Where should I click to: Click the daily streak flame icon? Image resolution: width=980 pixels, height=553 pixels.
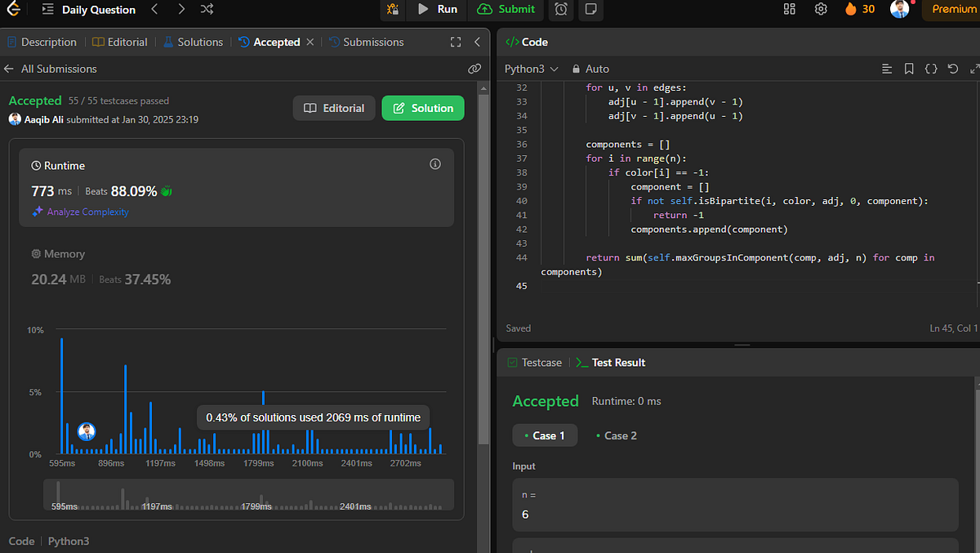pos(849,10)
